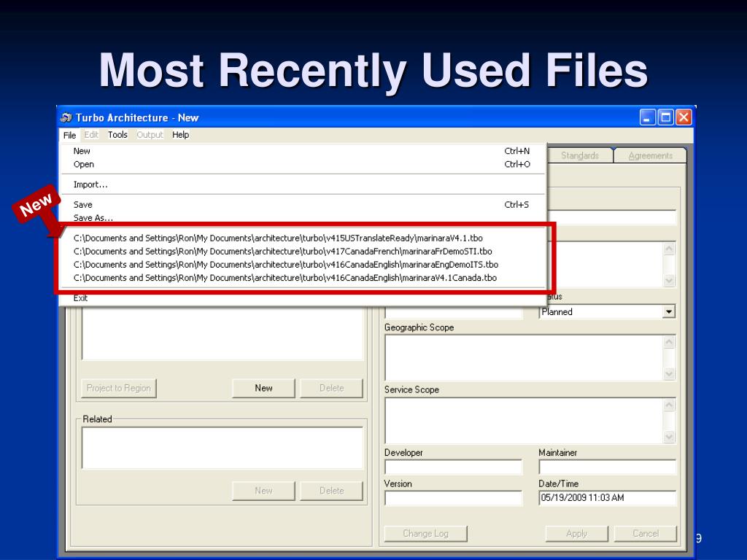Click the New button under Related list
The height and width of the screenshot is (560, 747).
pyautogui.click(x=263, y=491)
